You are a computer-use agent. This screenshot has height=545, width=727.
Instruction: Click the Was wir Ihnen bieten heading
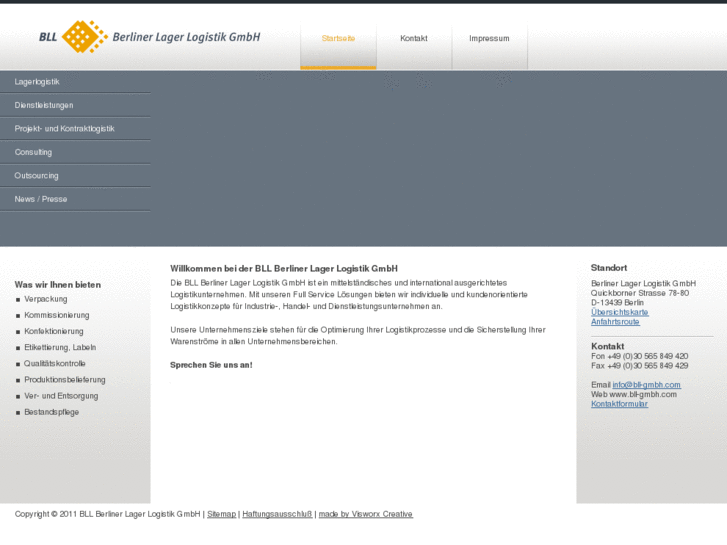coord(57,285)
